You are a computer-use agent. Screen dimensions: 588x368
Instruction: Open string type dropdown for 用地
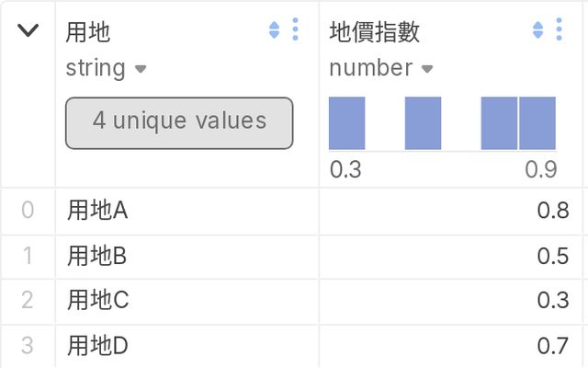[141, 68]
